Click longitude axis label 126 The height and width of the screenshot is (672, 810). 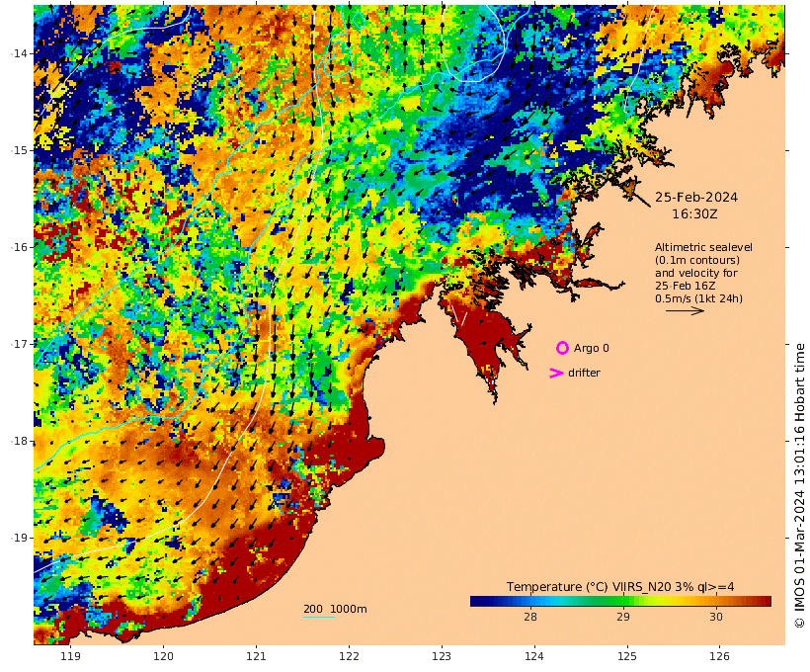pos(719,656)
